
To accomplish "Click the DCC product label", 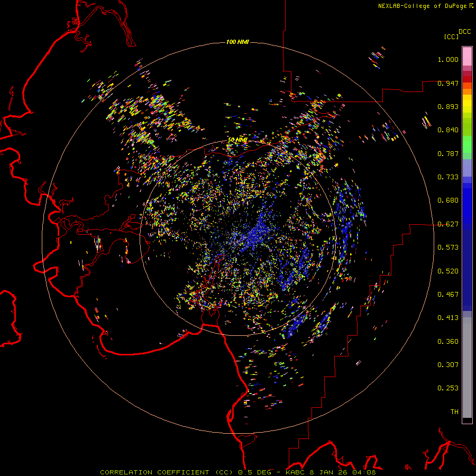I will tap(465, 32).
